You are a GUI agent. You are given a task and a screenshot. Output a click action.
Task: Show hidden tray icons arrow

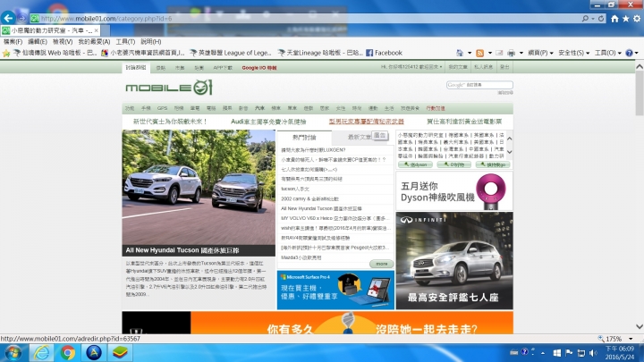pyautogui.click(x=543, y=353)
